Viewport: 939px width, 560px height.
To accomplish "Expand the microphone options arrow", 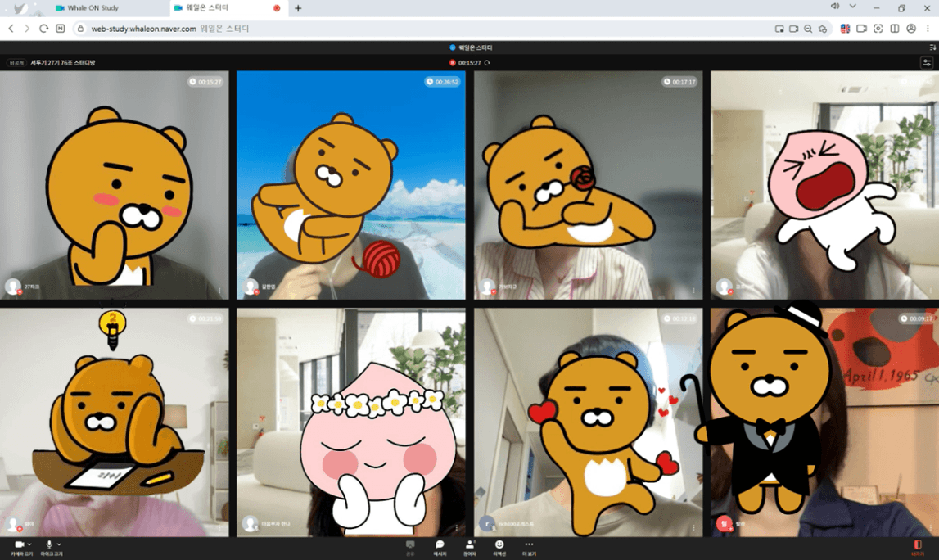I will (59, 544).
